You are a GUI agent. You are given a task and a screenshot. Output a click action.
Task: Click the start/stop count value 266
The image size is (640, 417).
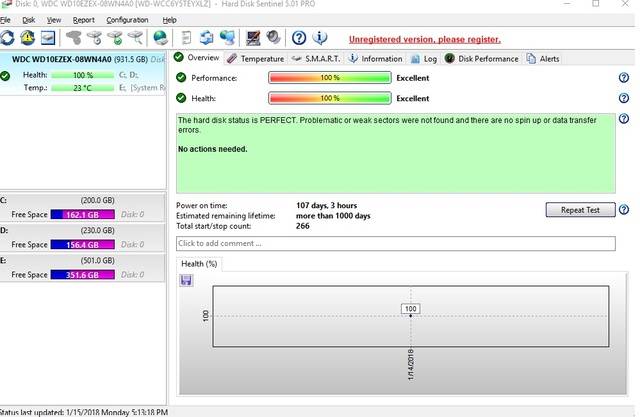point(302,226)
